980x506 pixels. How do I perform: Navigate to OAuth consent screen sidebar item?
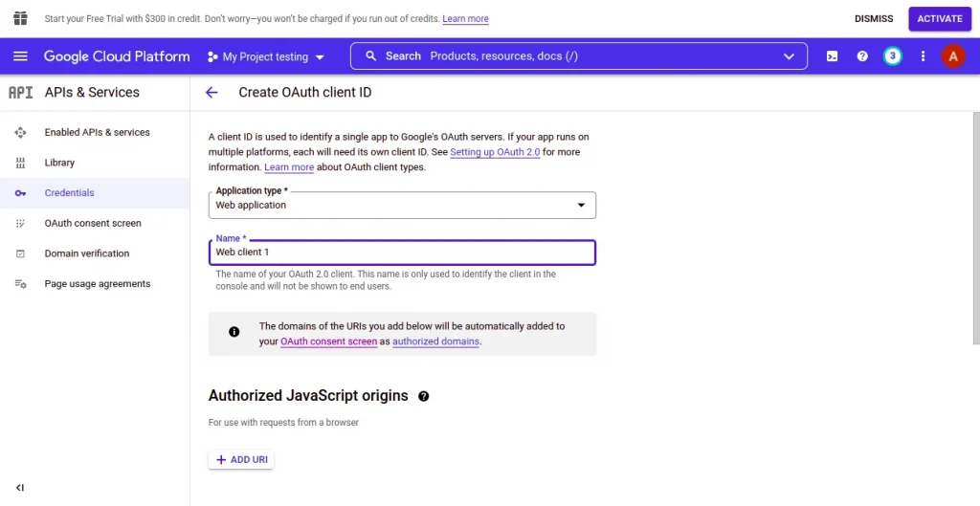click(x=93, y=223)
